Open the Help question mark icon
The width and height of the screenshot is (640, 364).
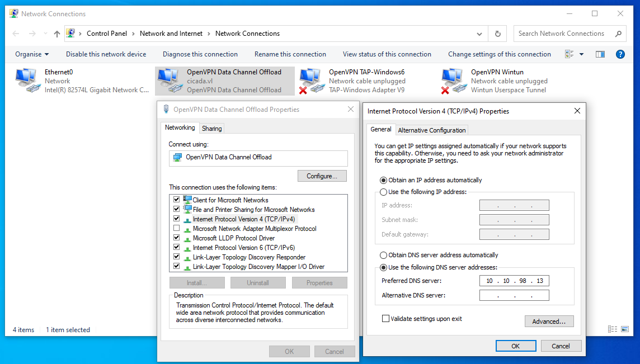(620, 54)
